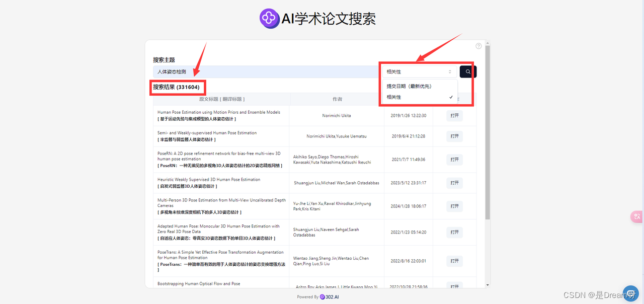Image resolution: width=644 pixels, height=304 pixels.
Task: Click date 2024/1/28 18:06:17
Action: (x=409, y=206)
